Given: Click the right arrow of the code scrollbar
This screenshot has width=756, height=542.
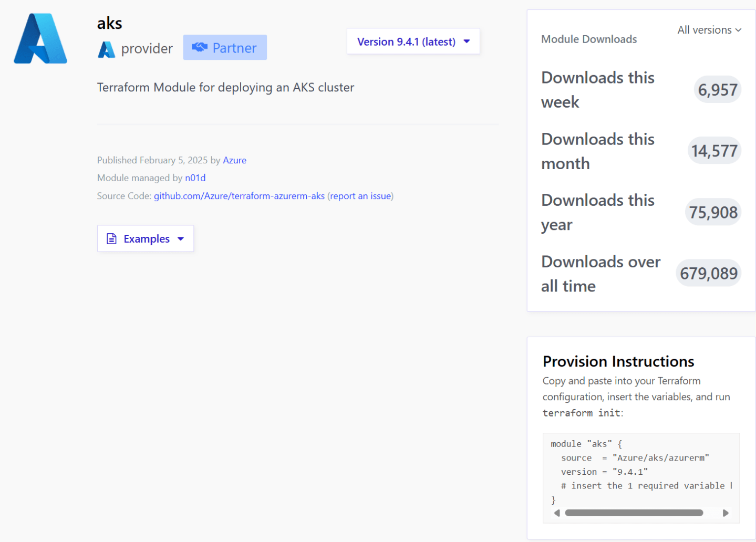Looking at the screenshot, I should pos(726,513).
